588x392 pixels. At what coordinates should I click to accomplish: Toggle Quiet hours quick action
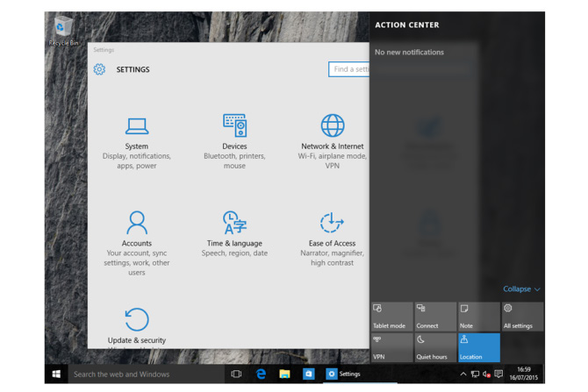tap(435, 347)
